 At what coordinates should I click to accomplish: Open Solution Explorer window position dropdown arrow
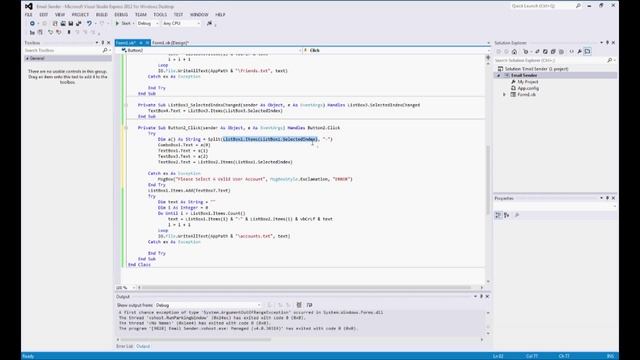601,43
